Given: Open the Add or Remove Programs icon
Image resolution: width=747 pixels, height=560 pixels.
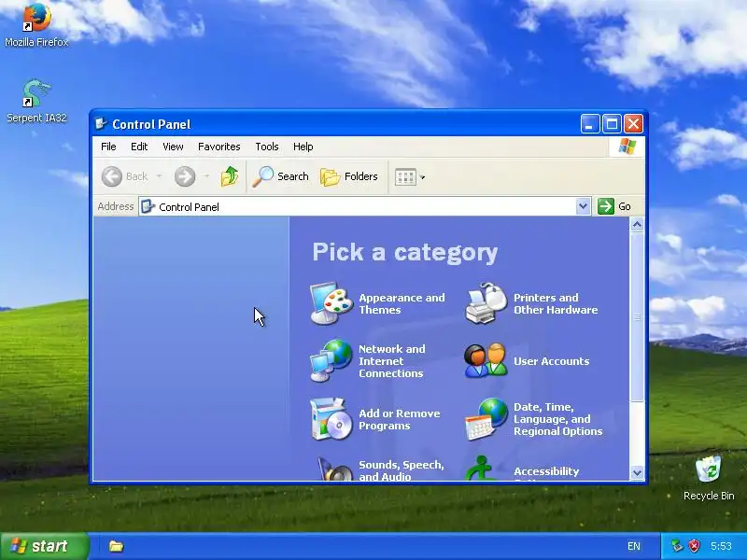Looking at the screenshot, I should pyautogui.click(x=331, y=419).
